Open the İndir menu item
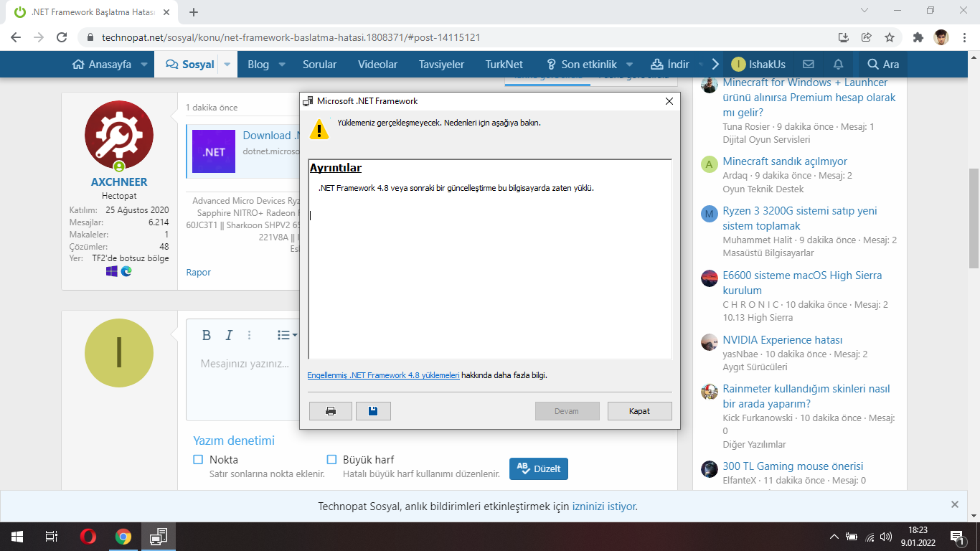This screenshot has height=551, width=980. (669, 65)
